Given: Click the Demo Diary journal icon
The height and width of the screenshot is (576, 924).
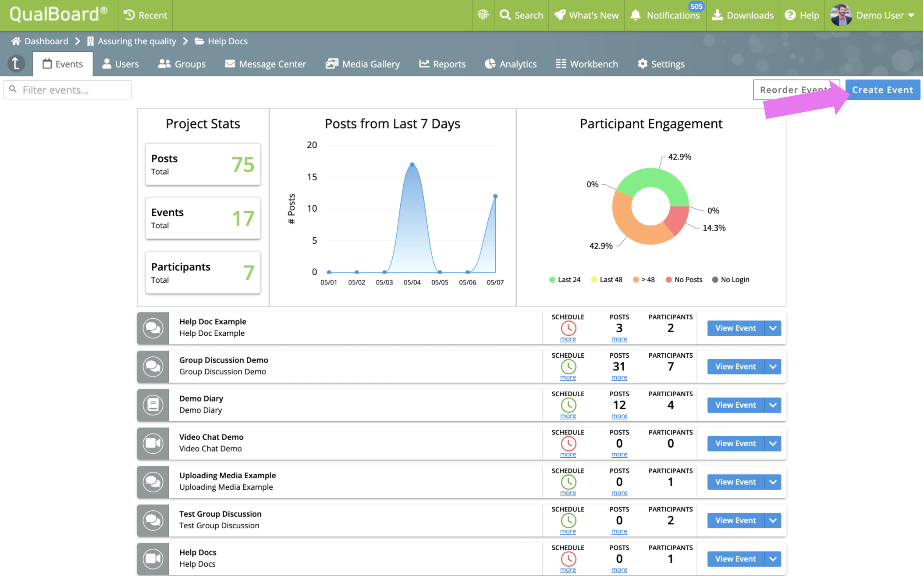Looking at the screenshot, I should (153, 405).
